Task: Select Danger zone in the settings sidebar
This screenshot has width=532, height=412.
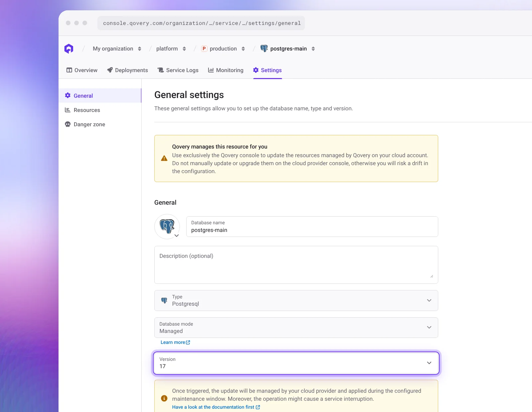Action: [100, 124]
